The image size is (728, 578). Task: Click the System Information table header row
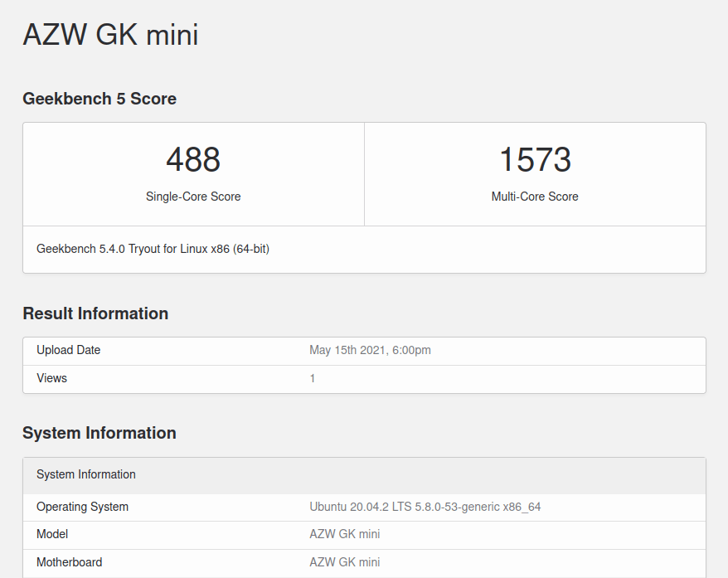point(365,475)
